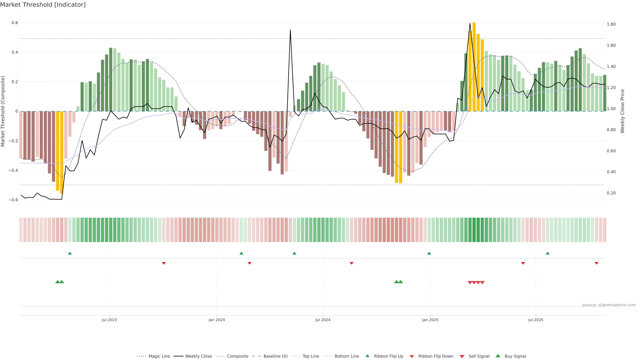Click the Ribbon Flip Up legend triangle icon
This screenshot has width=644, height=362.
pos(367,356)
